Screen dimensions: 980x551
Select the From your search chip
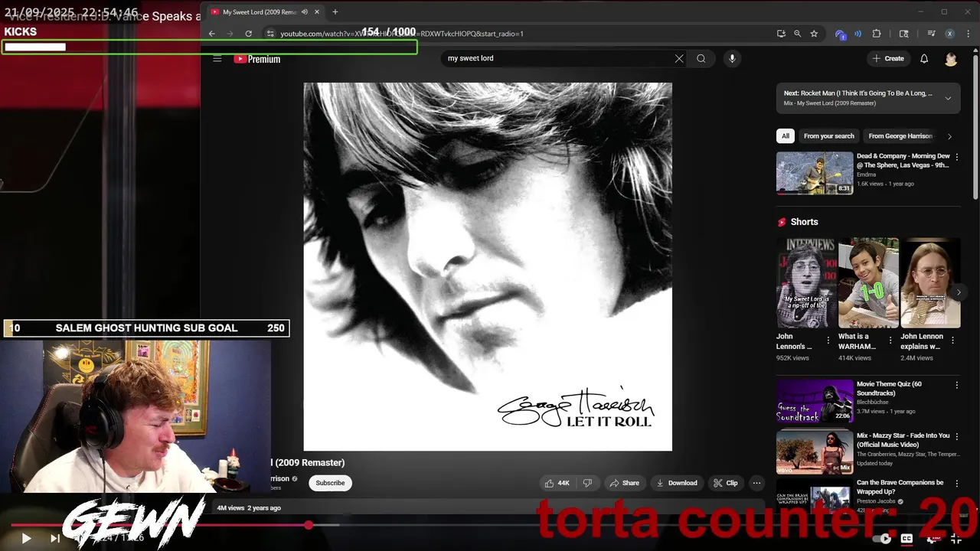click(x=828, y=136)
